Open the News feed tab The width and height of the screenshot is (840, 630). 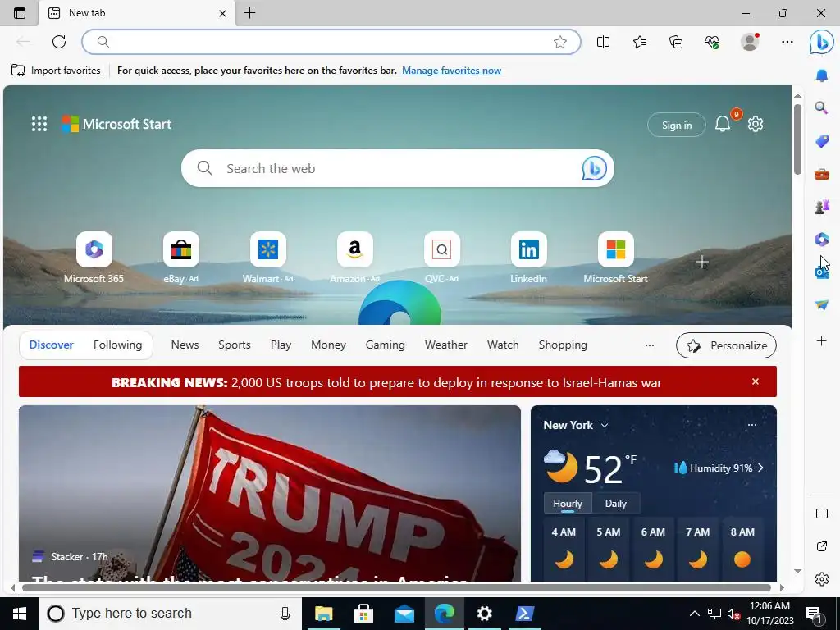[x=185, y=345]
